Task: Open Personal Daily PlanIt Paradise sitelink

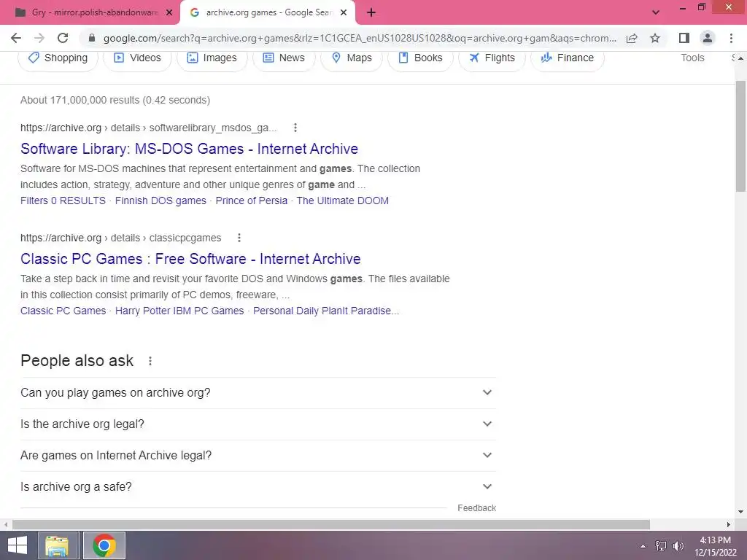Action: pos(326,311)
